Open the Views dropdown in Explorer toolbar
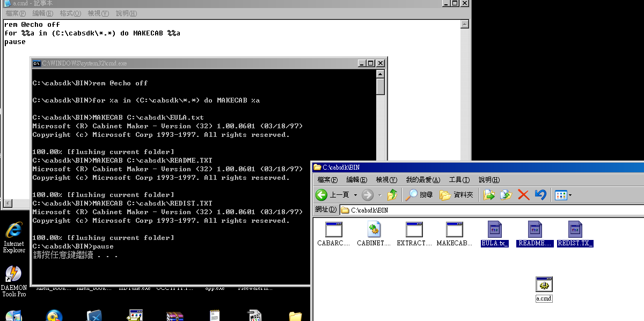This screenshot has height=321, width=644. click(x=563, y=195)
